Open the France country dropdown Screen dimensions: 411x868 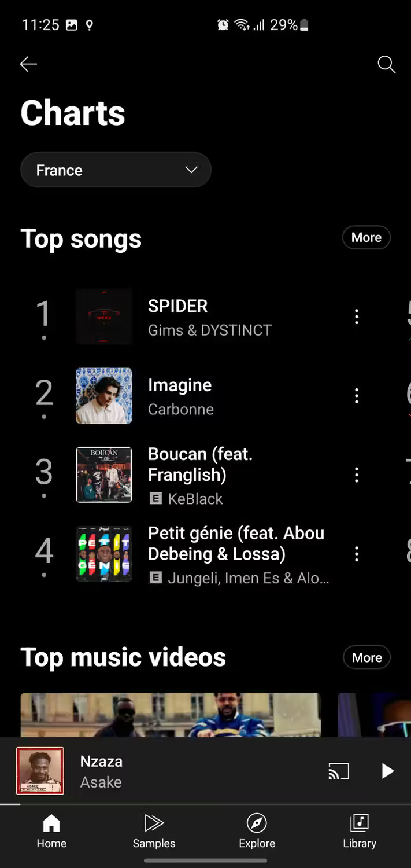click(116, 170)
